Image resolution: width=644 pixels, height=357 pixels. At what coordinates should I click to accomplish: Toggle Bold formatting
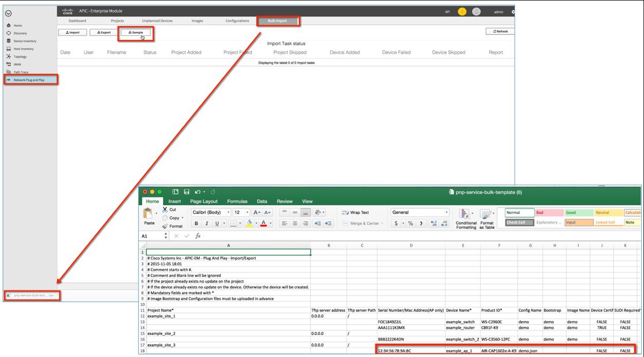[196, 223]
